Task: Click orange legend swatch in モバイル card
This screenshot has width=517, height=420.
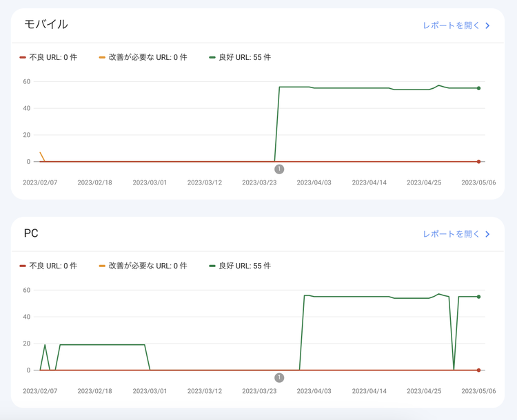Action: point(102,57)
